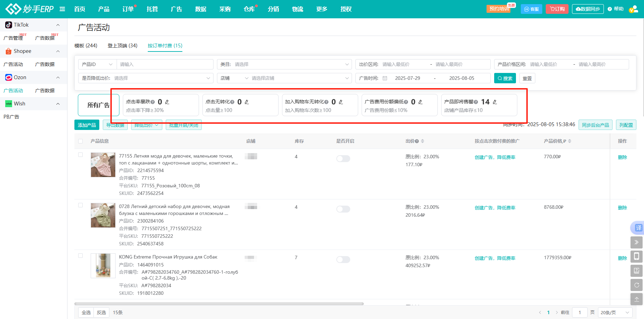Switch to the 登上顶端 (34) tab
644x319 pixels.
coord(123,46)
